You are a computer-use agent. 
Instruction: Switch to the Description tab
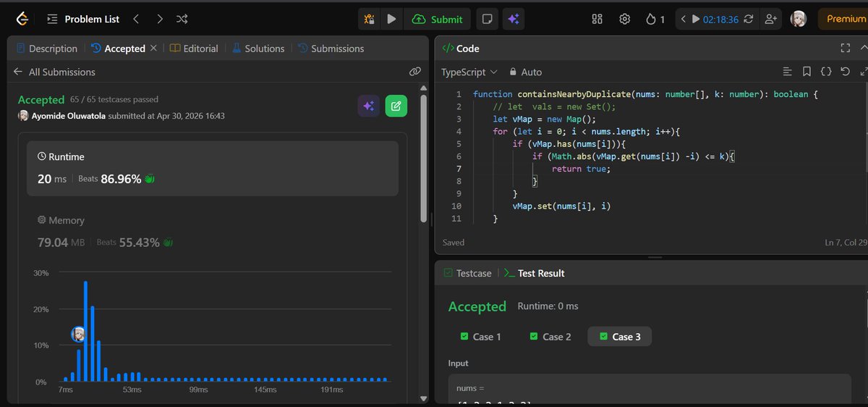tap(46, 49)
